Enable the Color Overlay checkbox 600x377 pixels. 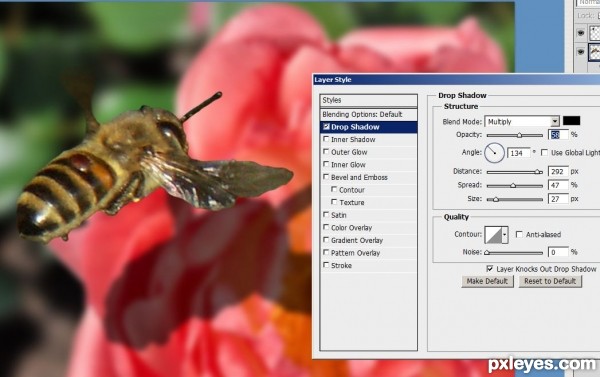point(326,227)
